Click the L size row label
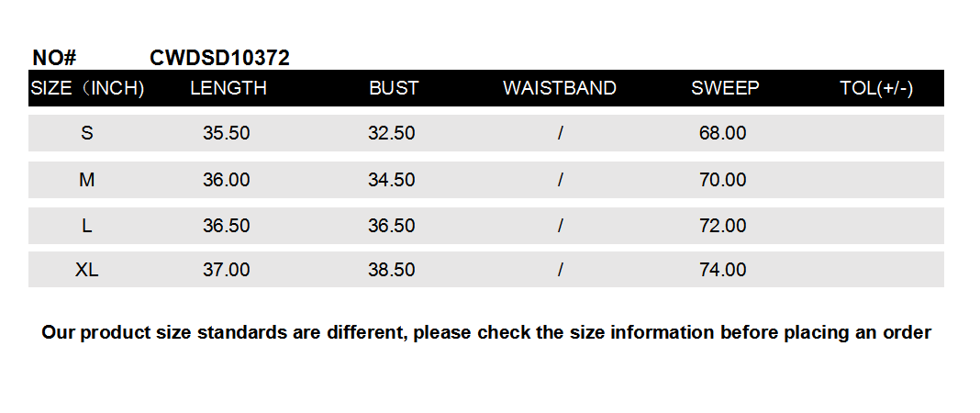This screenshot has height=413, width=980. tap(87, 226)
